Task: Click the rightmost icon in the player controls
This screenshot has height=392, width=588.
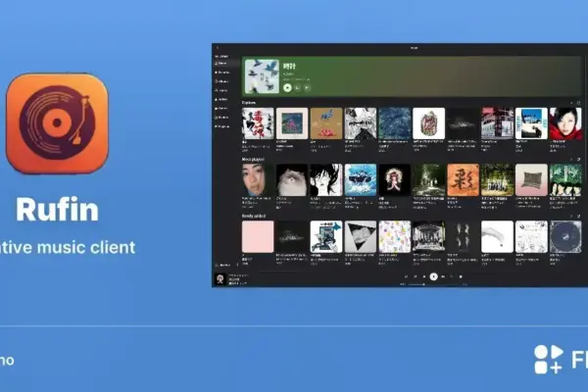Action: tap(461, 276)
